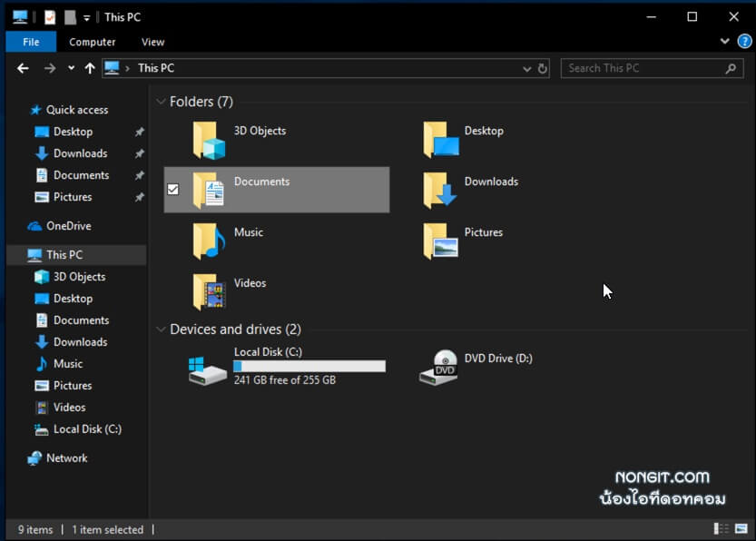Go back with the back arrow
Image resolution: width=756 pixels, height=541 pixels.
(x=22, y=68)
